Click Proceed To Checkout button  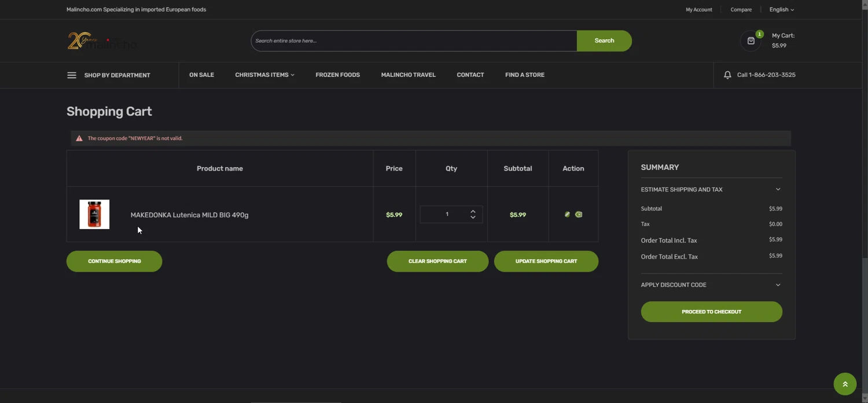711,312
